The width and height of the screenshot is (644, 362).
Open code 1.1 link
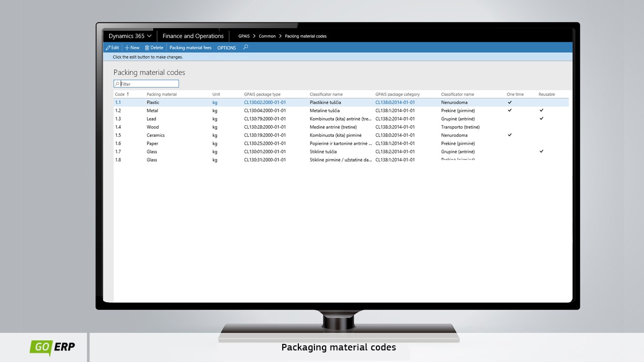coord(118,103)
